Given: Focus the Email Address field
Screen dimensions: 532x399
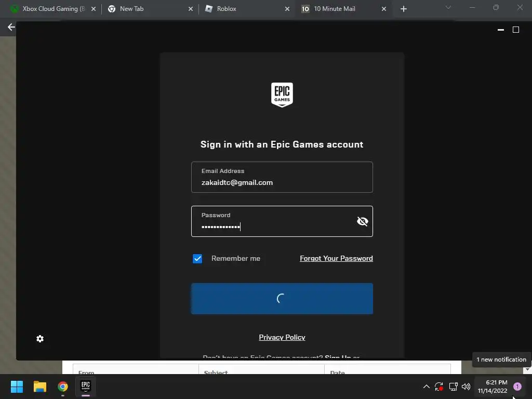Looking at the screenshot, I should (282, 177).
